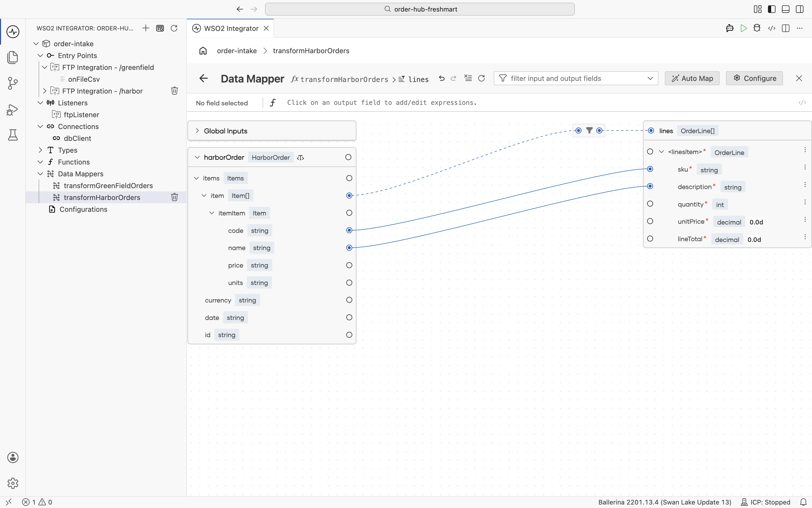The width and height of the screenshot is (812, 508).
Task: Clear all mappings icon in toolbar
Action: [x=468, y=78]
